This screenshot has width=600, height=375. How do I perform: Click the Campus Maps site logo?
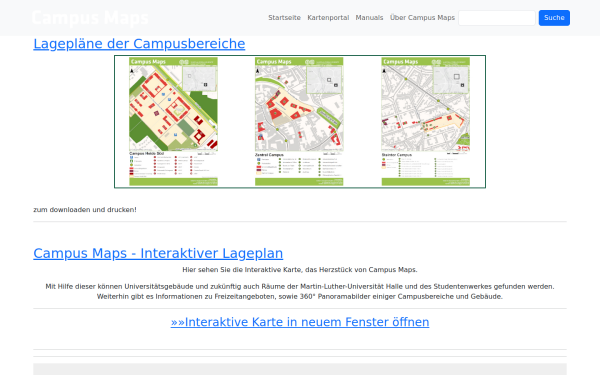(x=90, y=18)
